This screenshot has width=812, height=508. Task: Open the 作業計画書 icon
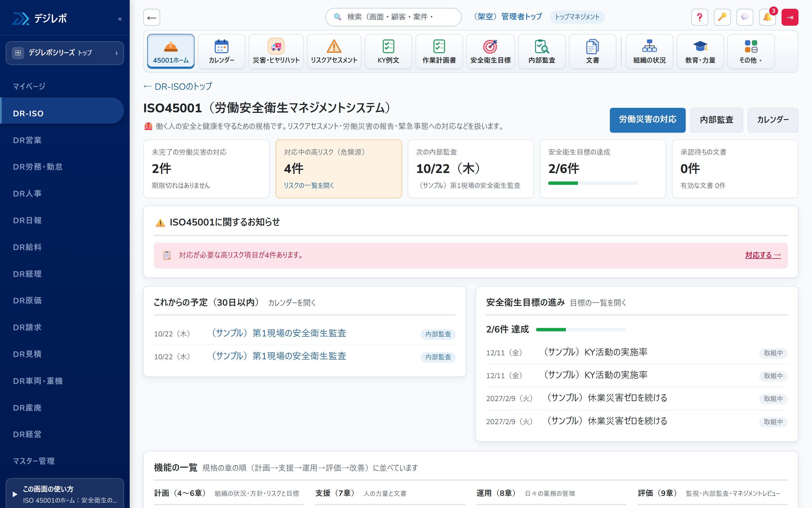tap(439, 51)
